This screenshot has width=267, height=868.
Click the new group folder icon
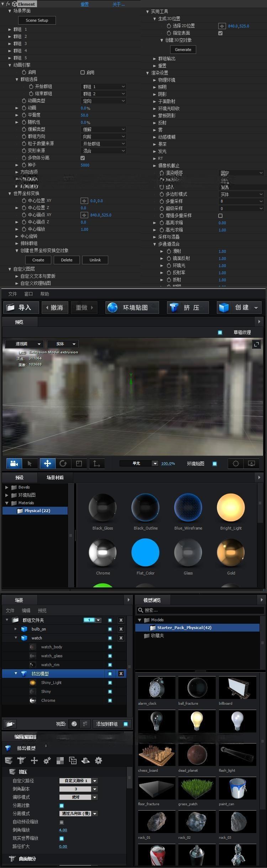[x=10, y=724]
